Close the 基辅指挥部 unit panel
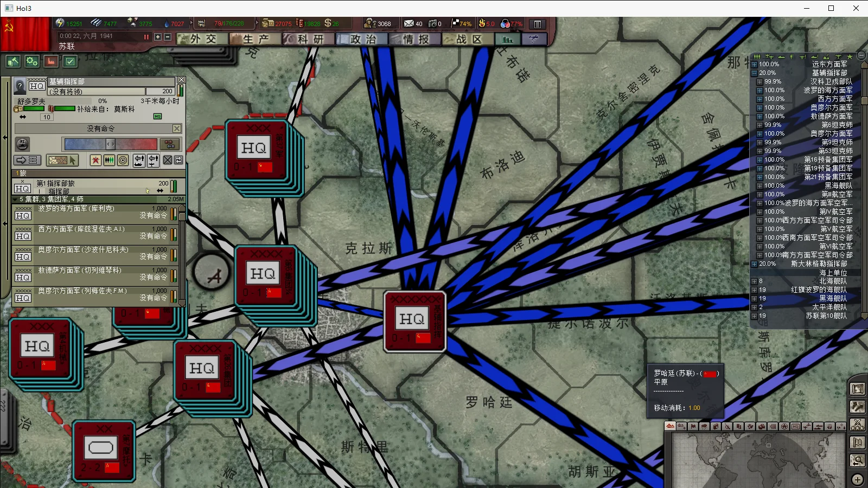The width and height of the screenshot is (868, 488). click(182, 80)
